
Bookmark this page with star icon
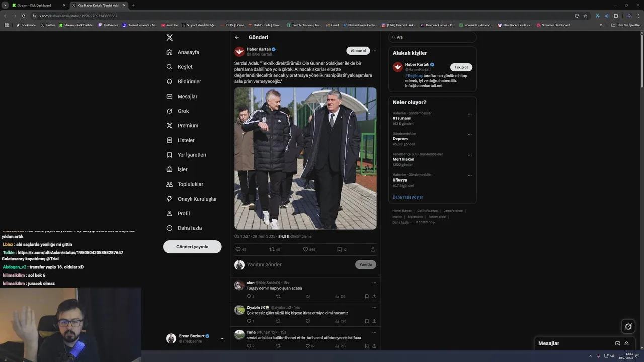click(585, 16)
